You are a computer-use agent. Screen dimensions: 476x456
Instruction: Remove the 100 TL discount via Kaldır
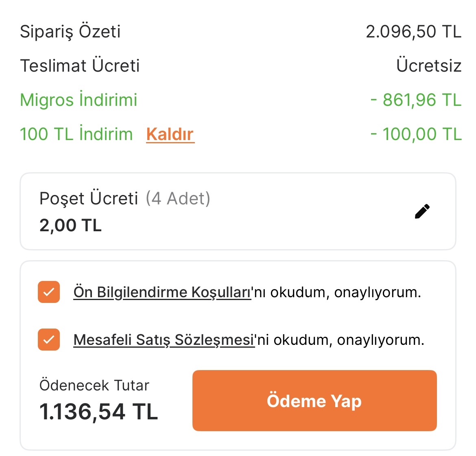pyautogui.click(x=170, y=134)
